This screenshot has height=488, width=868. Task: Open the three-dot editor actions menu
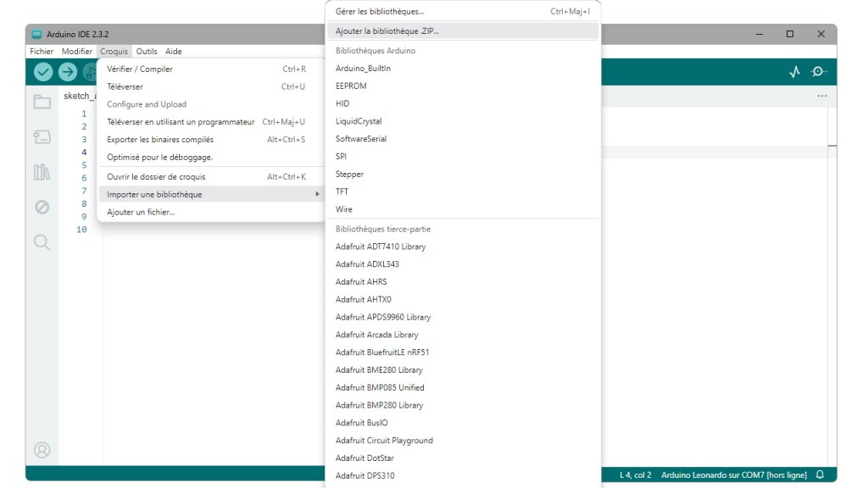coord(821,96)
